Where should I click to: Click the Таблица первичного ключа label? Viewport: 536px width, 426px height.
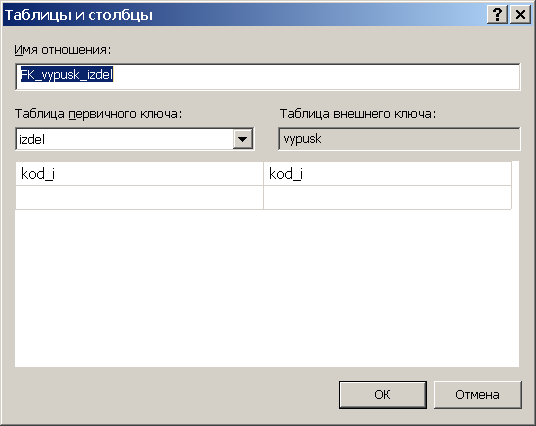coord(98,114)
